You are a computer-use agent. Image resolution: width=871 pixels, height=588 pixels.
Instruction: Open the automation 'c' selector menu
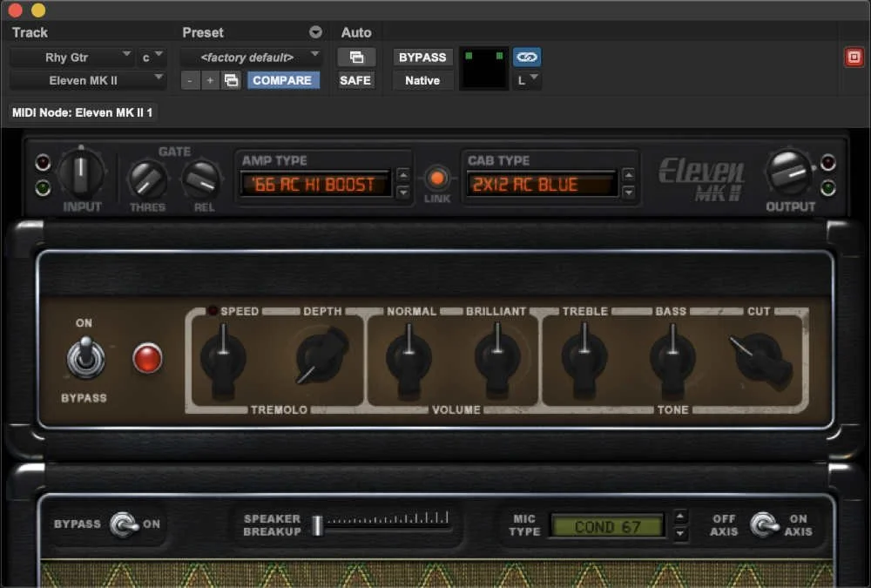(148, 57)
